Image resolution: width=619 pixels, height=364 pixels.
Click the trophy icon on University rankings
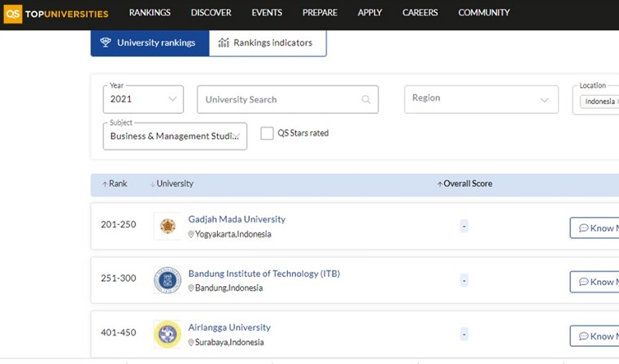[x=106, y=42]
